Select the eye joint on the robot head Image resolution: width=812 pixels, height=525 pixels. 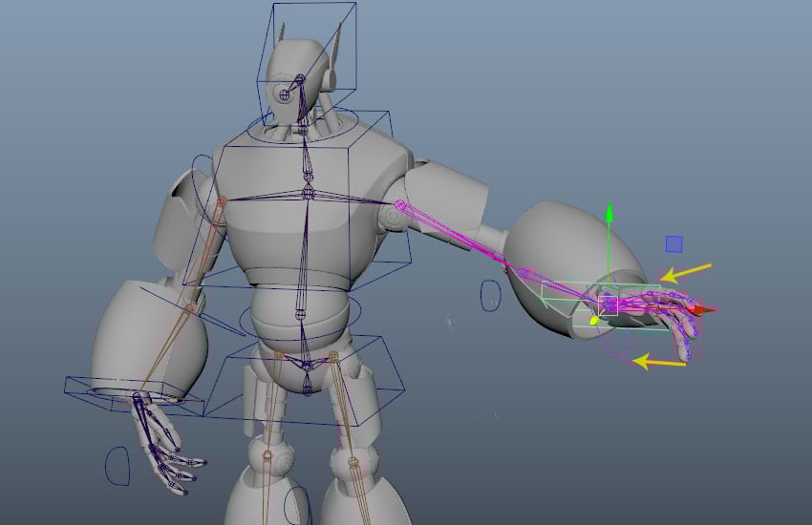(x=285, y=95)
